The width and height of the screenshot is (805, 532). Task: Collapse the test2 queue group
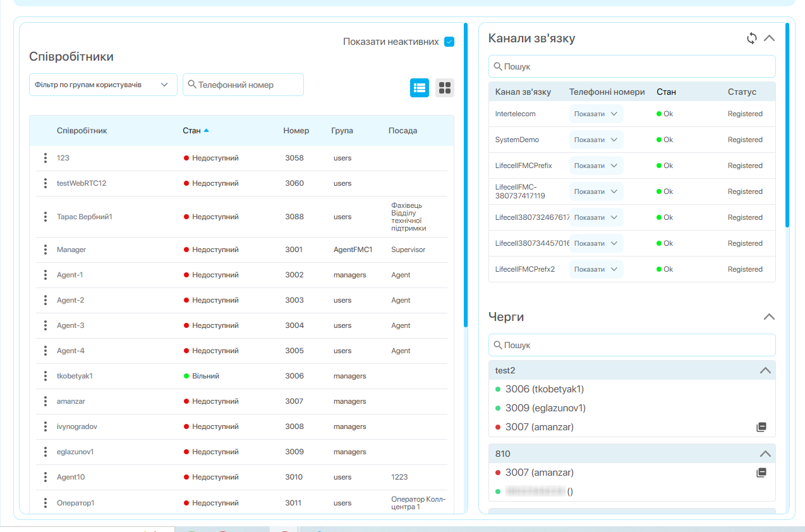(x=765, y=370)
